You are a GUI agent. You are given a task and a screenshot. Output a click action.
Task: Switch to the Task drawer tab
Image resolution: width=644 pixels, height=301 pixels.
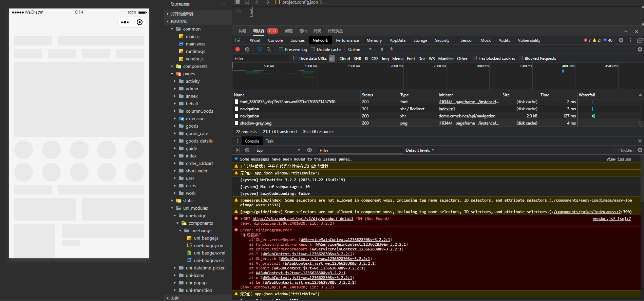269,141
